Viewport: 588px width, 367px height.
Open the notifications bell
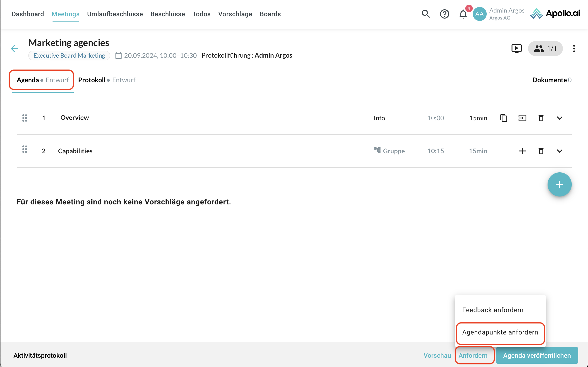(463, 14)
